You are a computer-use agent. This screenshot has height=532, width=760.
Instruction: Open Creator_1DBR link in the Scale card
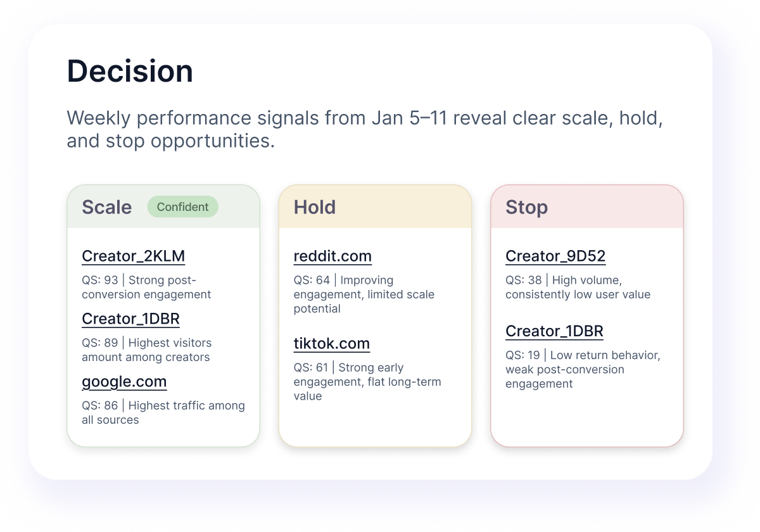(130, 319)
